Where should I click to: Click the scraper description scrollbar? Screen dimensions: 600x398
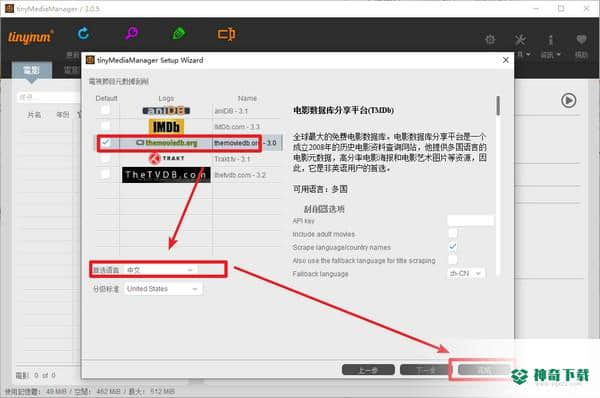(498, 106)
